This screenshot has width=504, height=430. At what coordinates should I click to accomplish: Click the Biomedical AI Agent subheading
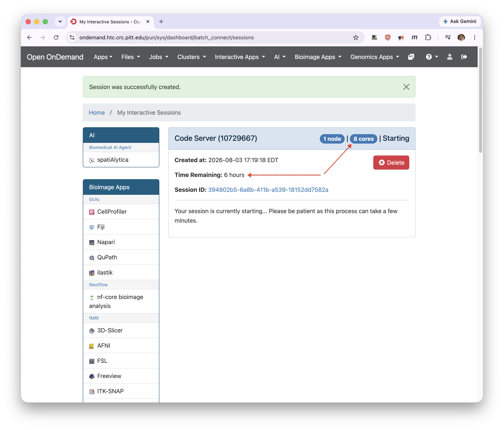click(110, 147)
